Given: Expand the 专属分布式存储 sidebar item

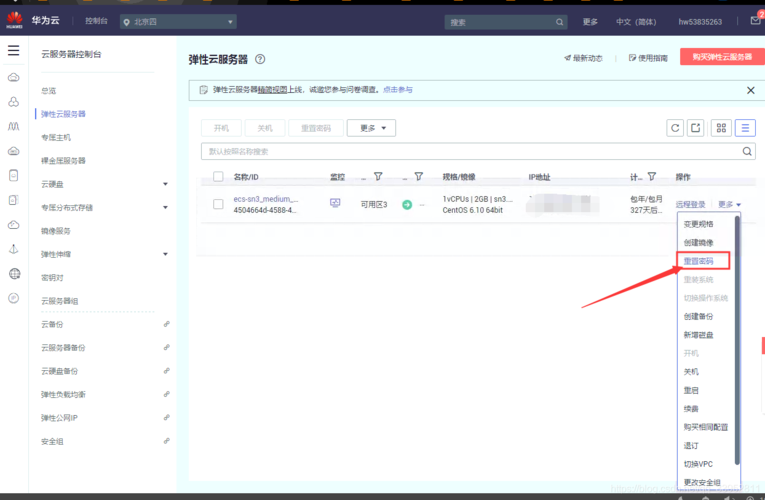Looking at the screenshot, I should [165, 207].
